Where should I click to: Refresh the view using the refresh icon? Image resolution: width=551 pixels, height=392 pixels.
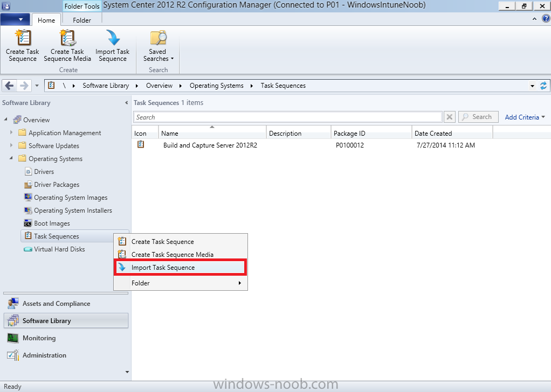(543, 86)
